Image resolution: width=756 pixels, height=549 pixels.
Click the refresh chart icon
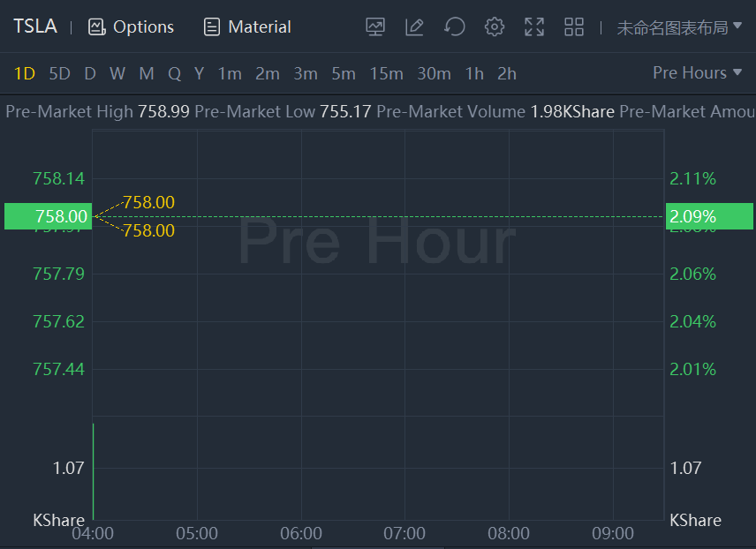pyautogui.click(x=455, y=27)
